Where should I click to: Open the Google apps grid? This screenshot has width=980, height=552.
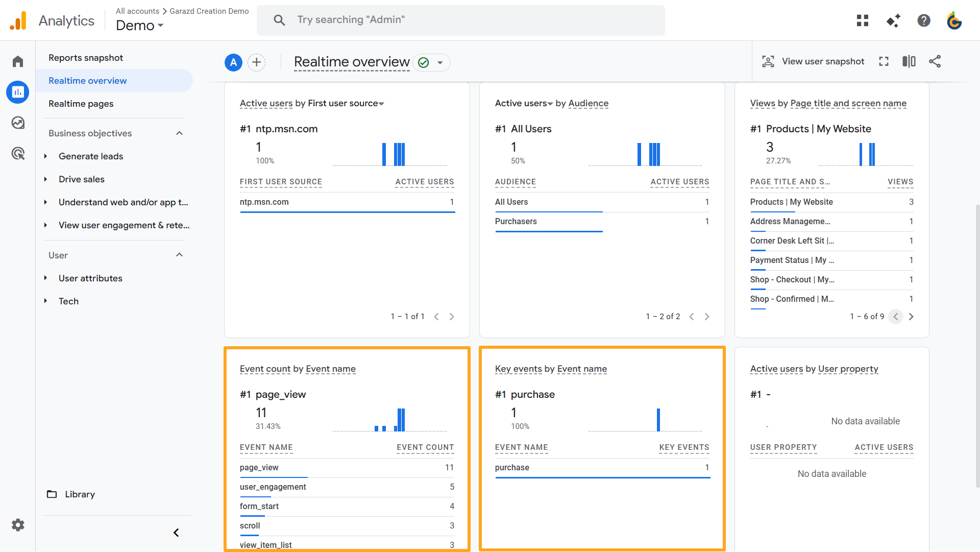[862, 20]
